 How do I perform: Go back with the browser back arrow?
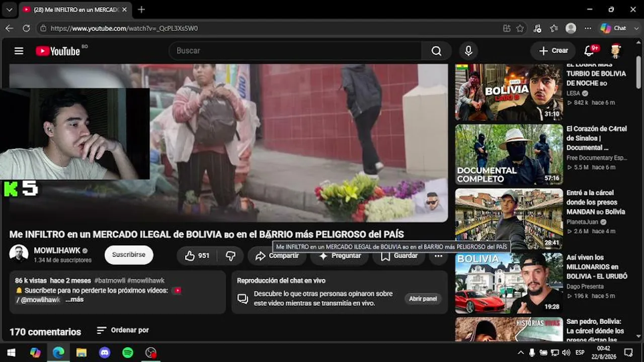tap(9, 28)
